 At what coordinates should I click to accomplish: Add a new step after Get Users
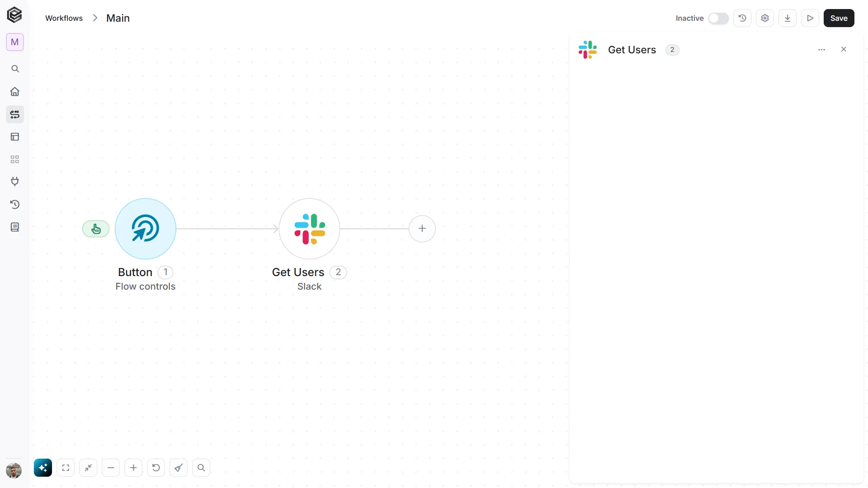pyautogui.click(x=422, y=229)
